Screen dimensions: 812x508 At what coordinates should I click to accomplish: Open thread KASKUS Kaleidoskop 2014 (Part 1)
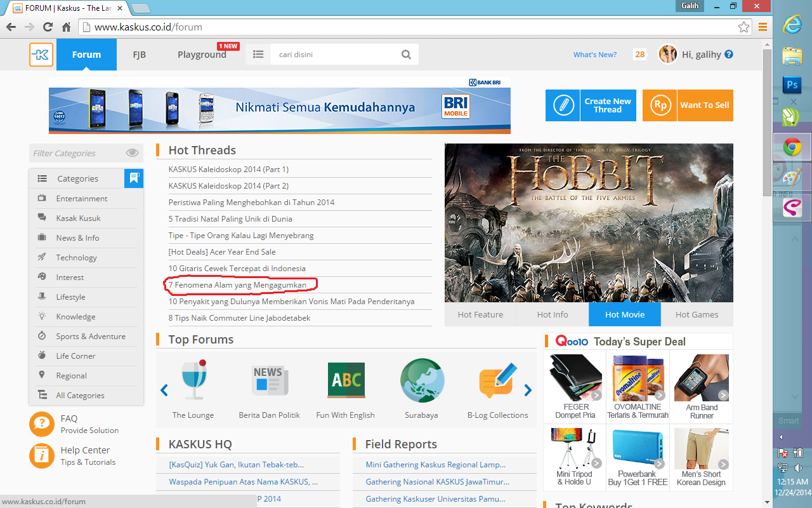point(228,169)
